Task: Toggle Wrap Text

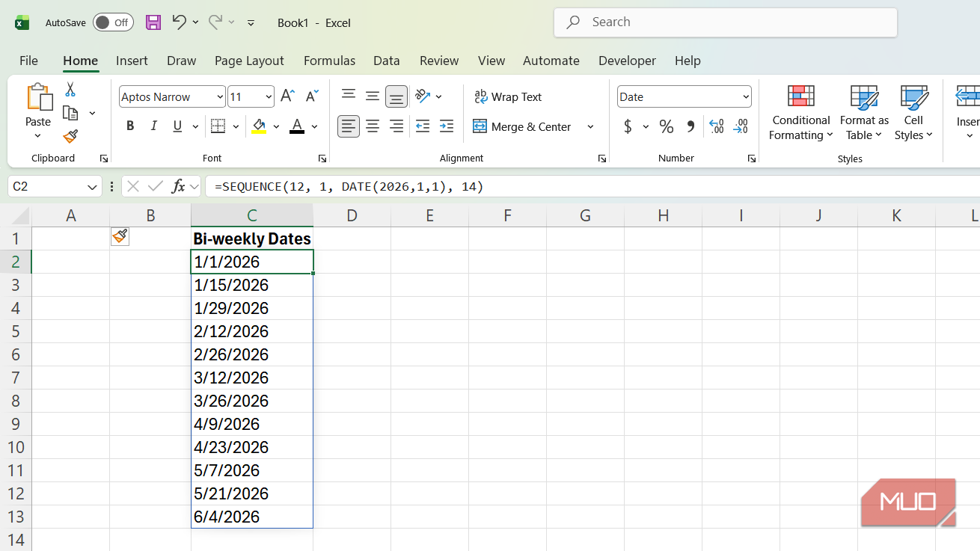Action: click(x=508, y=96)
